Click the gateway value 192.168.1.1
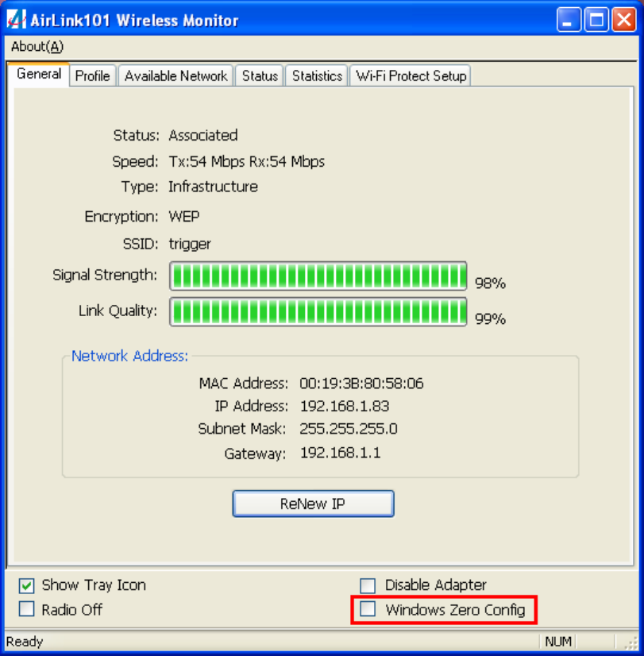Screen dimensions: 644x656 (341, 453)
